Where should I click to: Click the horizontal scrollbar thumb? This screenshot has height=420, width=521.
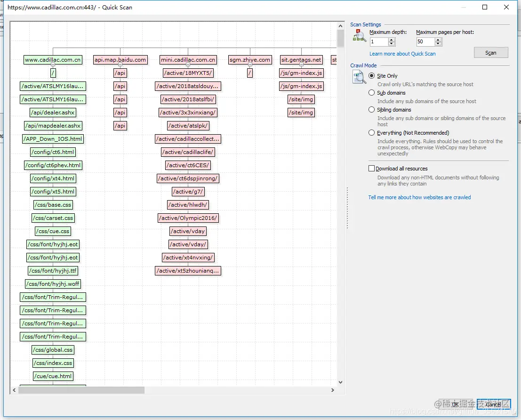81,390
